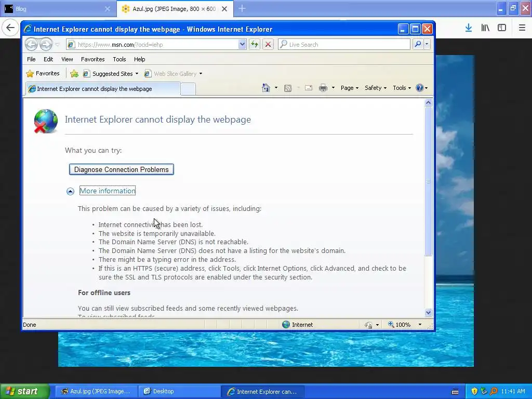Screen dimensions: 532x399
Task: Click Diagnose Connection Problems button
Action: click(122, 169)
